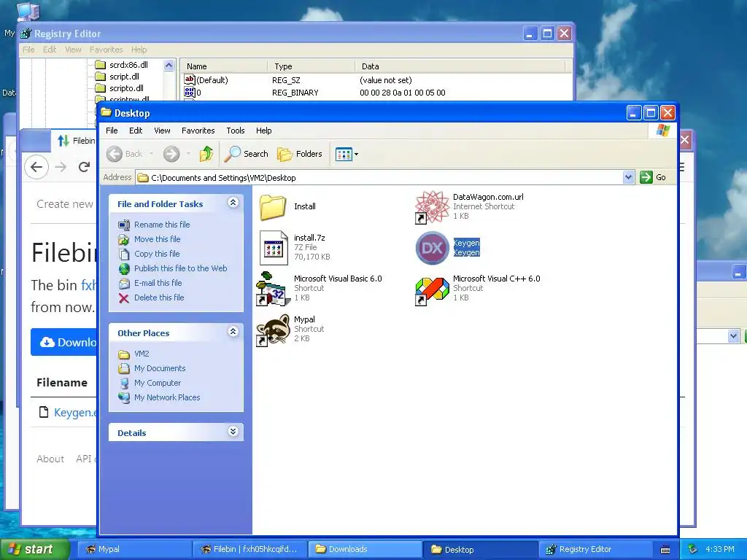Open VM2 in Other Places
Screen dimensions: 747x560
(x=142, y=354)
